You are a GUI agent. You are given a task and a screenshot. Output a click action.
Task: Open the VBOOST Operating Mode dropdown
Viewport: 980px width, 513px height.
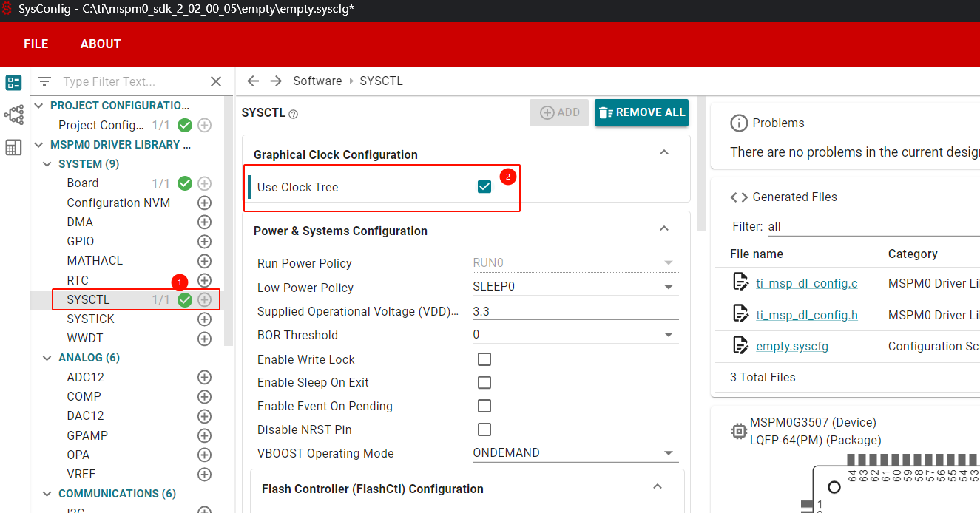(x=575, y=453)
